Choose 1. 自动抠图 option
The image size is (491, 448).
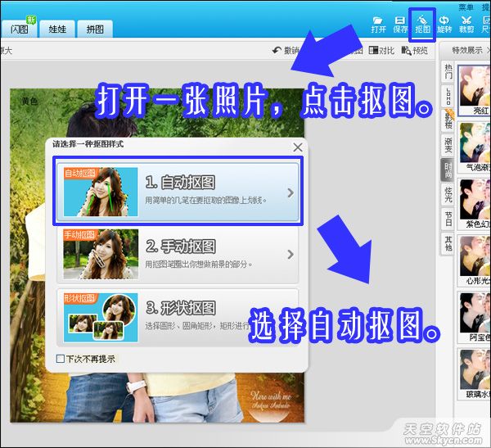pyautogui.click(x=178, y=191)
